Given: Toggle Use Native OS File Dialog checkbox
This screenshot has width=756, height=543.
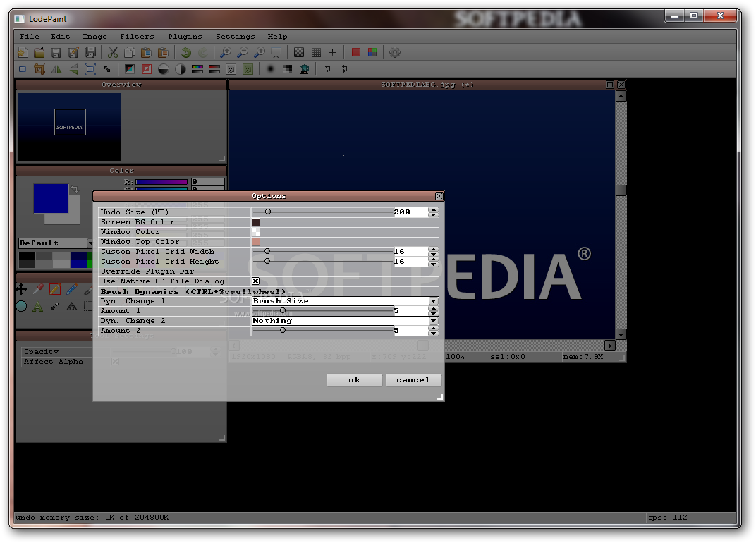Looking at the screenshot, I should pos(255,281).
